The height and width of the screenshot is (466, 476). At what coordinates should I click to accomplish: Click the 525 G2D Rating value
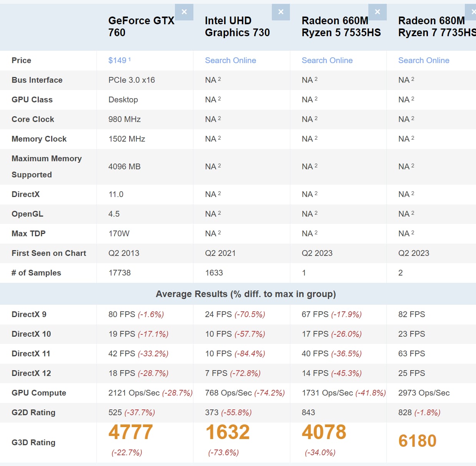point(115,413)
